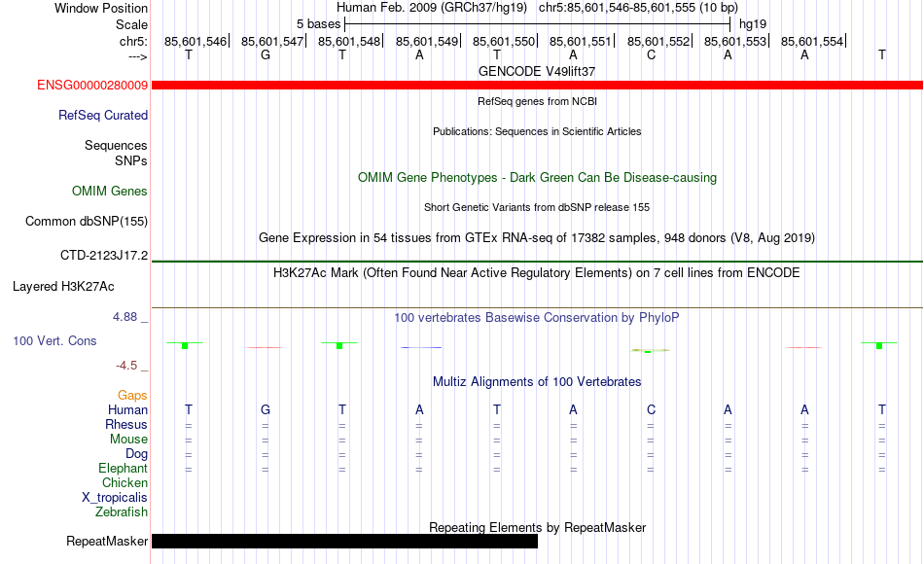Click Publications: Sequences in Scientific Articles title
Viewport: 924px width, 564px height.
(537, 131)
